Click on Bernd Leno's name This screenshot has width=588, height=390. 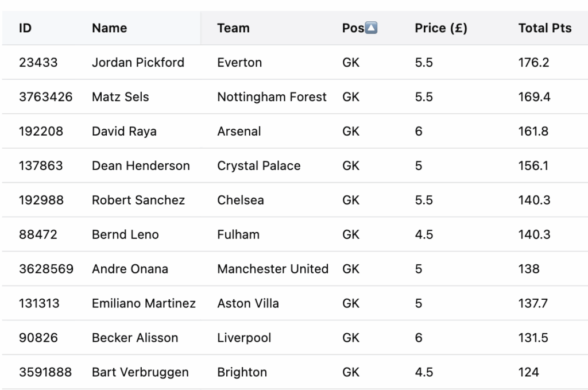coord(125,235)
